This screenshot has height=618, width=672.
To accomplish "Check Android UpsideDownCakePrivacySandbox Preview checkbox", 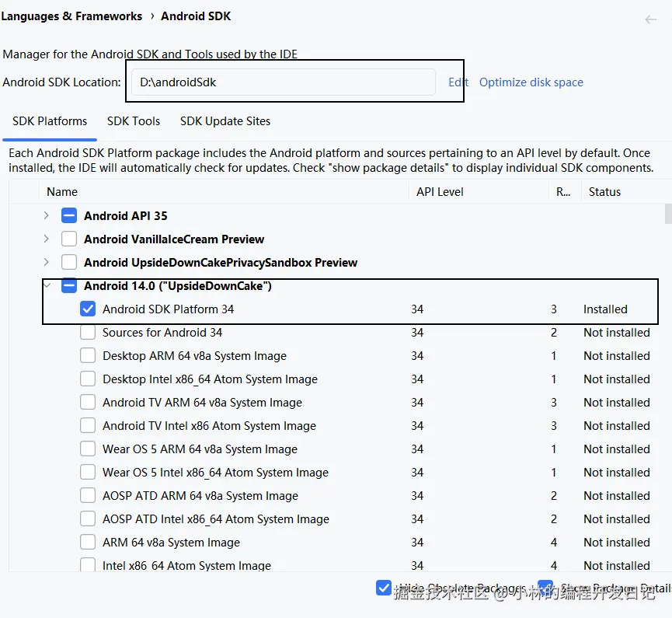I will tap(69, 262).
